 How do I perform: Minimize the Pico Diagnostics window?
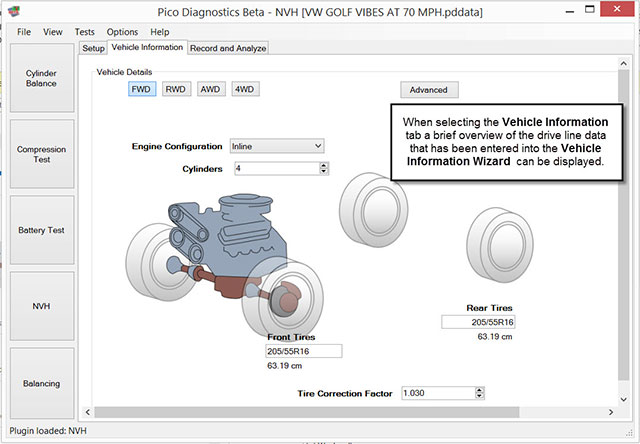tap(570, 10)
